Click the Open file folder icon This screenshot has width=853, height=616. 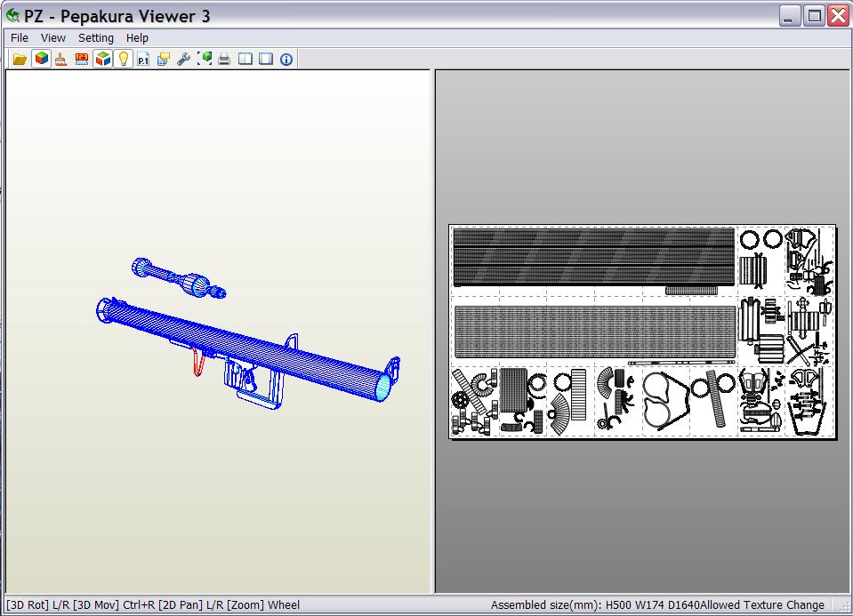20,60
